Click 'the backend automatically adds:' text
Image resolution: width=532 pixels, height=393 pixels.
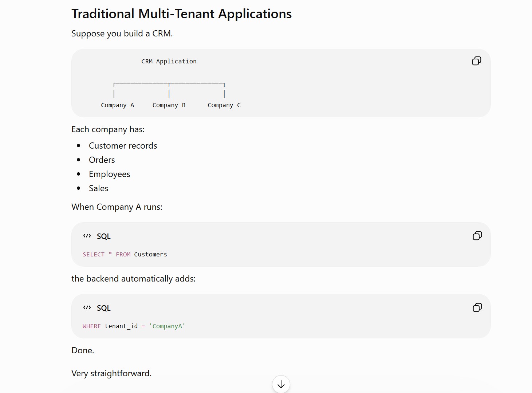[133, 279]
